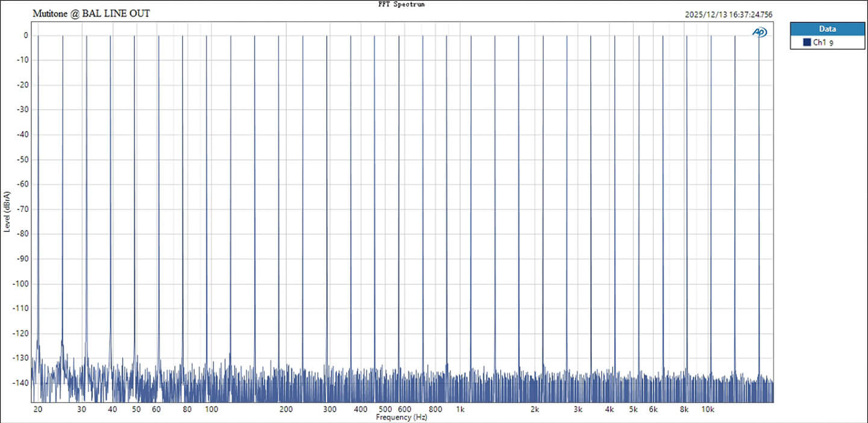
Task: Click the 20 label on the frequency axis
Action: [38, 410]
